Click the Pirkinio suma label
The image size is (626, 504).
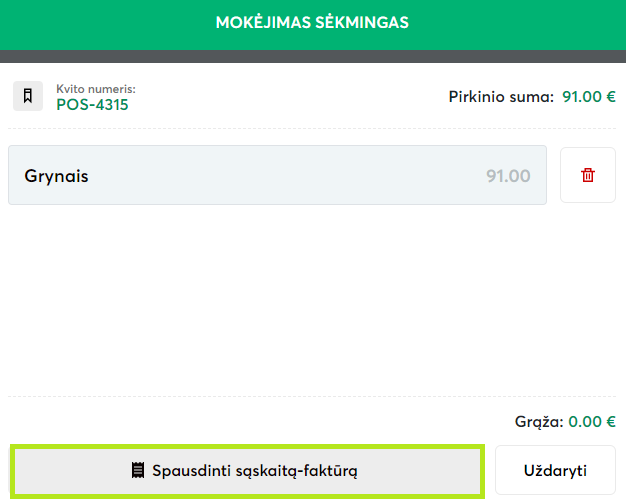[501, 97]
